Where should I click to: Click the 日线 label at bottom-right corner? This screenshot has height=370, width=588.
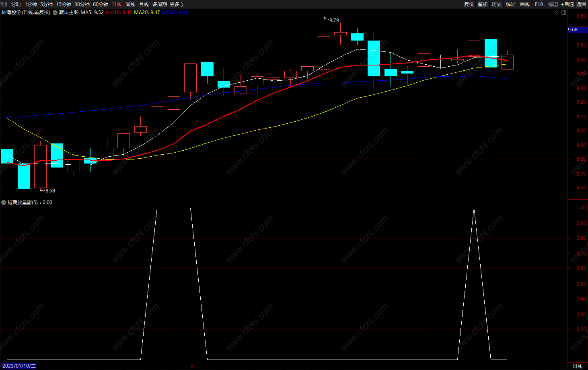[578, 366]
